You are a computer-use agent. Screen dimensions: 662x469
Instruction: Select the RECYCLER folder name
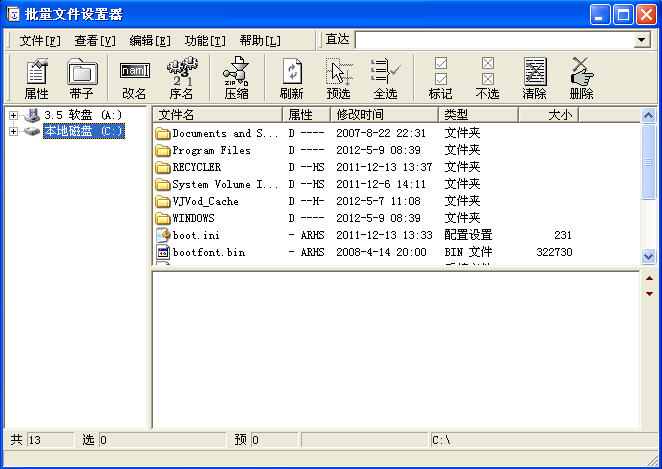coord(197,168)
